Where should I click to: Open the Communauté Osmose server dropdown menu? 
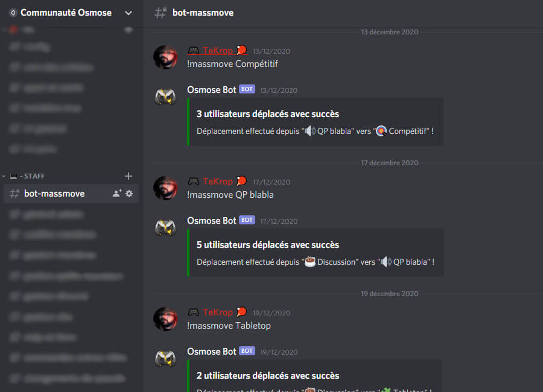[129, 13]
